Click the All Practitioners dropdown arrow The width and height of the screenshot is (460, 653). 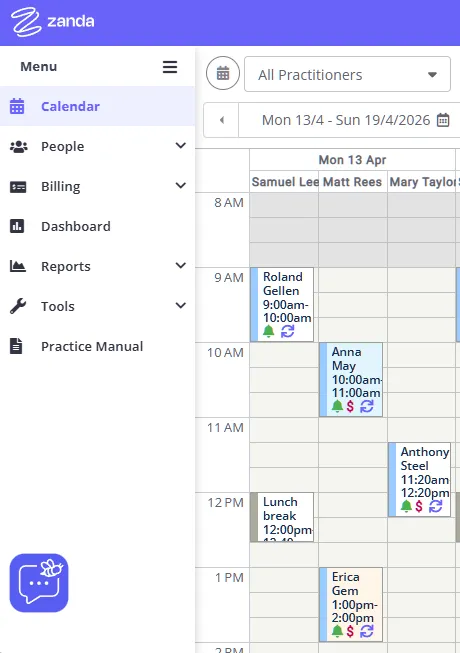coord(432,75)
